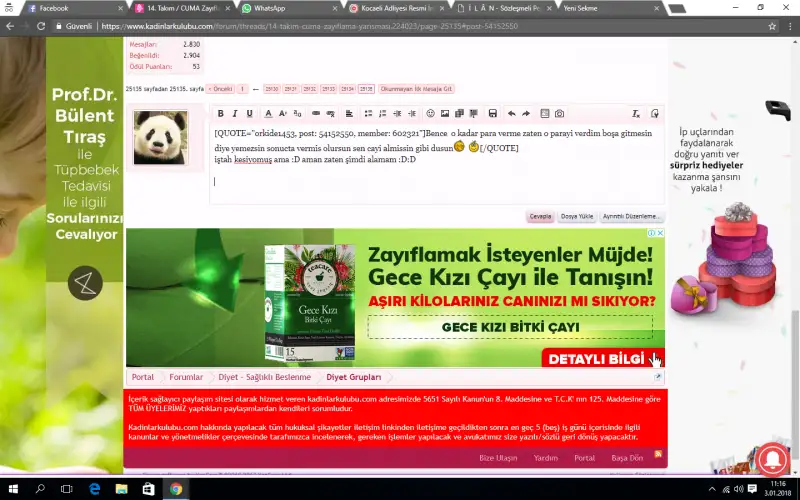This screenshot has height=500, width=800.
Task: Expand the Forumlar breadcrumb link
Action: (186, 377)
